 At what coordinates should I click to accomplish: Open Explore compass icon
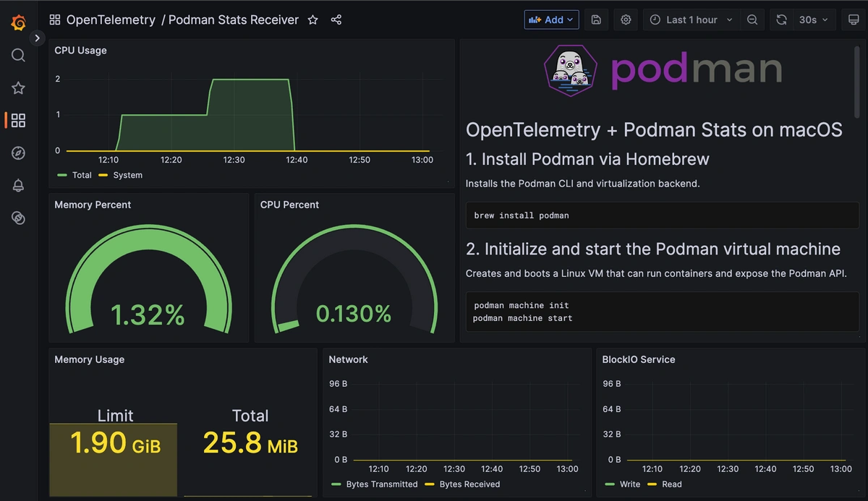coord(19,153)
